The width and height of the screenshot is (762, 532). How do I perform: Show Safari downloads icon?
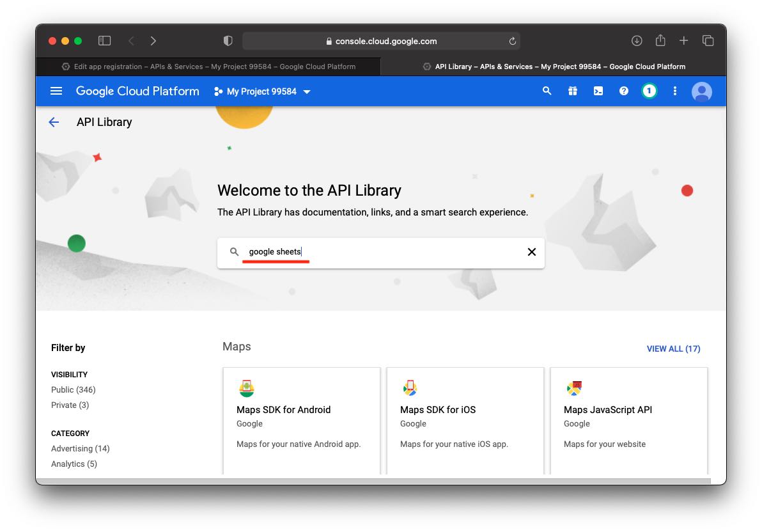click(x=637, y=41)
